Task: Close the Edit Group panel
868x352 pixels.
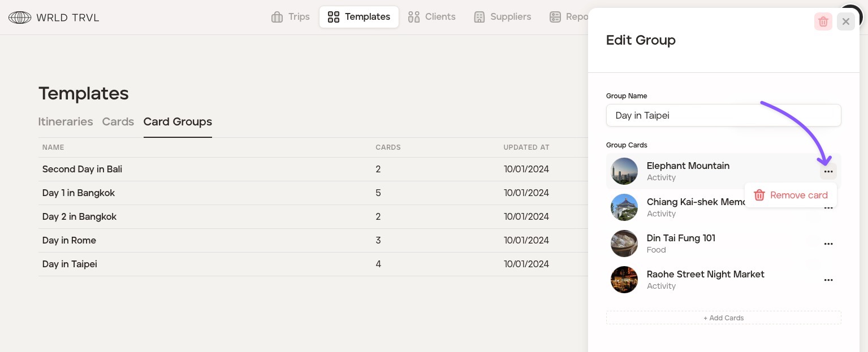Action: (x=845, y=21)
